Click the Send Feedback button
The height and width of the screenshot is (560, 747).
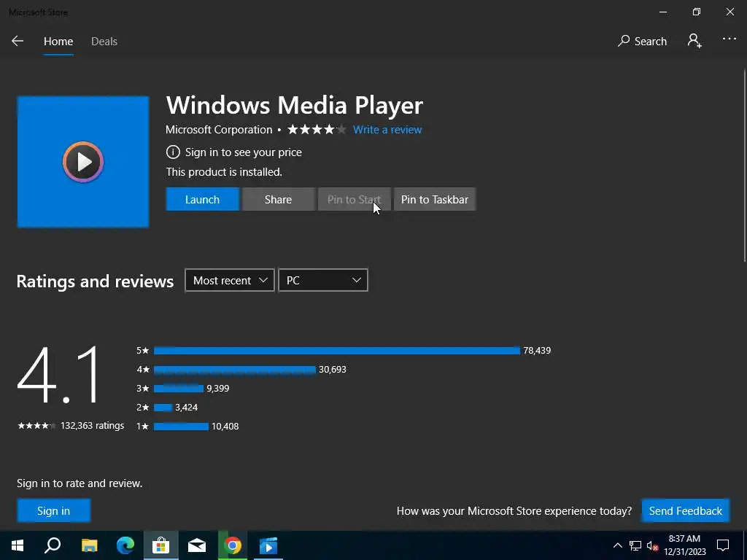point(686,511)
